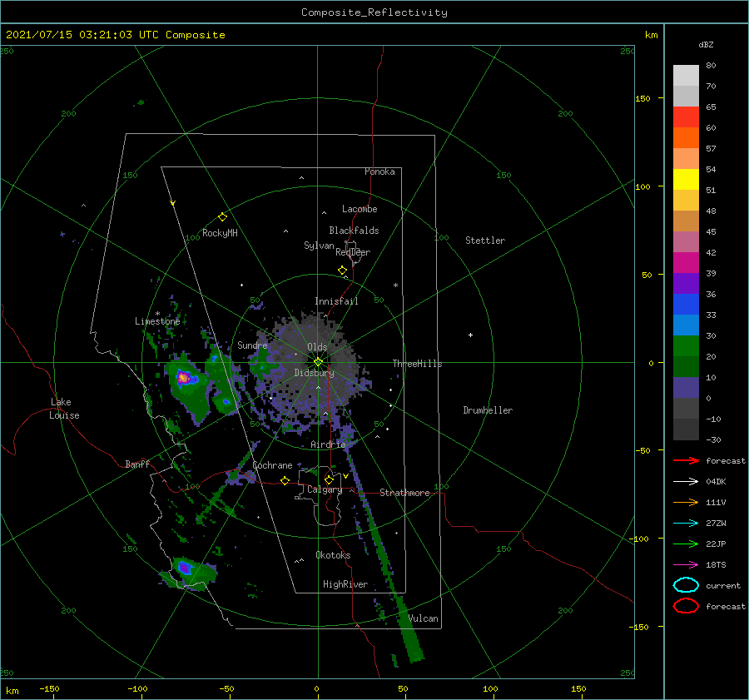The height and width of the screenshot is (700, 749).
Task: Click the Cochrane label
Action: point(272,465)
